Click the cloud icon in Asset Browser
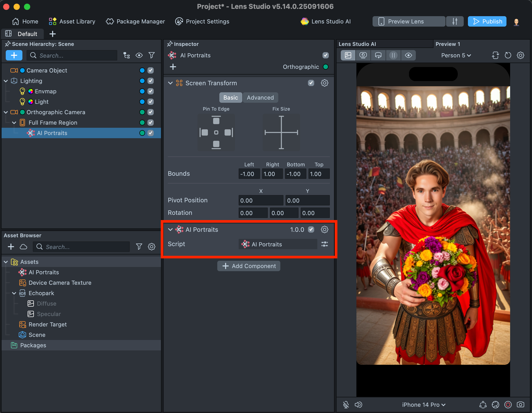The width and height of the screenshot is (532, 413). [x=23, y=247]
